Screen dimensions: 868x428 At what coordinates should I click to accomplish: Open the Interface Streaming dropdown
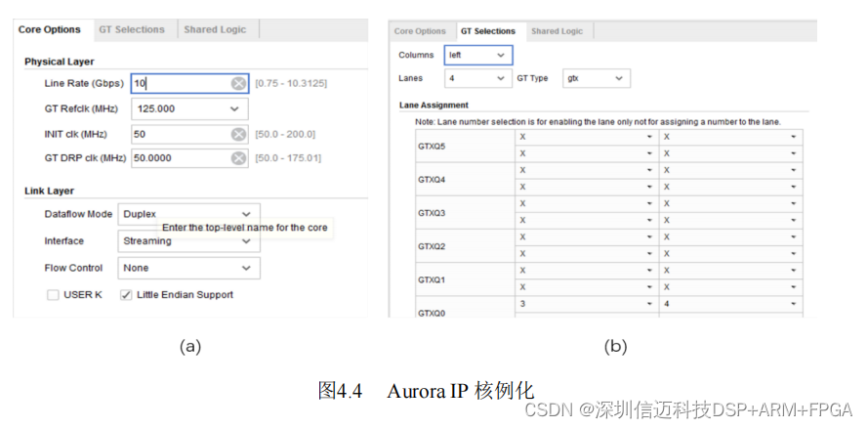click(x=188, y=240)
